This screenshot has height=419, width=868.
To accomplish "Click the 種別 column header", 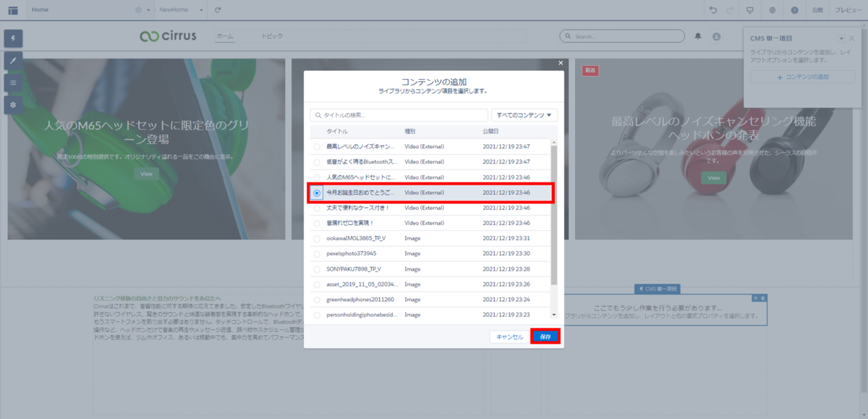I will pos(410,131).
